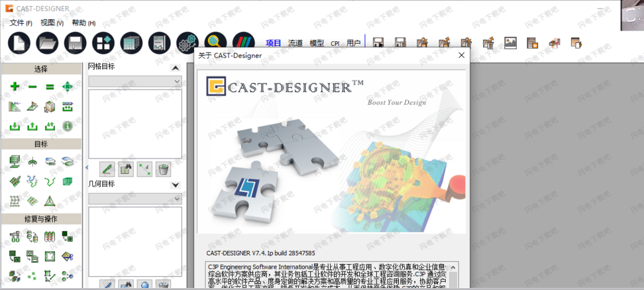Click the green four-way arrows icon
The height and width of the screenshot is (290, 644).
68,86
